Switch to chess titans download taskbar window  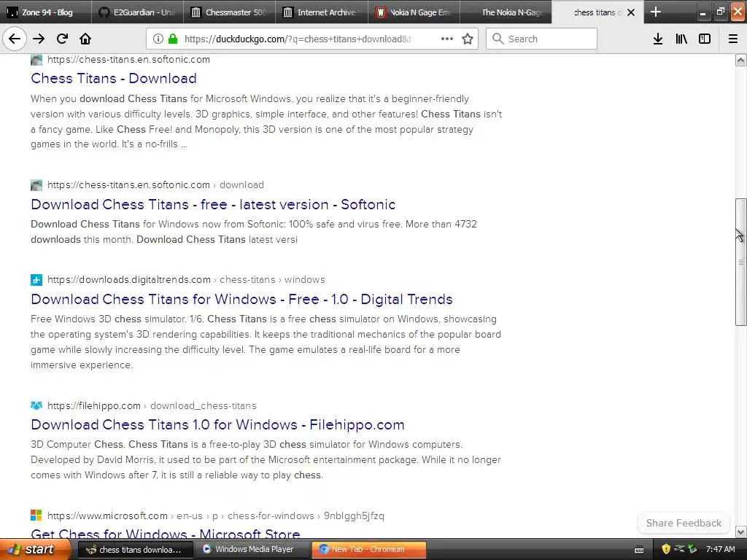[134, 550]
